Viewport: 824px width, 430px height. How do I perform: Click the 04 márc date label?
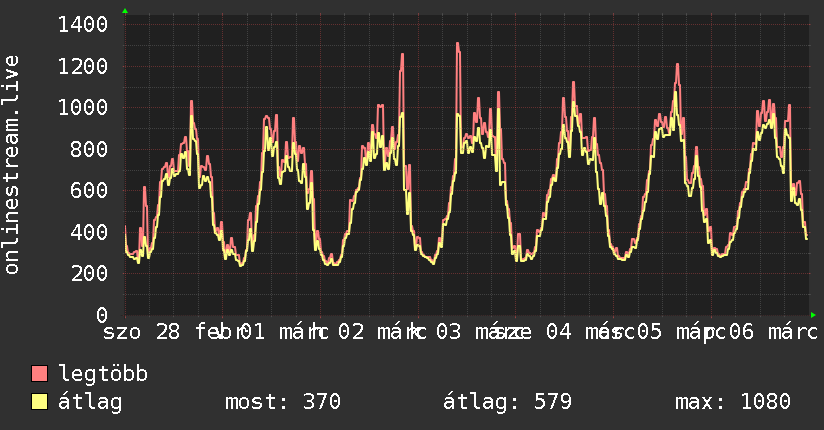coord(589,332)
